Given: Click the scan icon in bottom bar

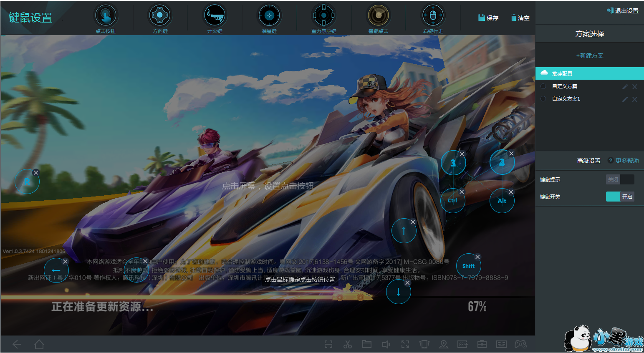Looking at the screenshot, I should 328,344.
